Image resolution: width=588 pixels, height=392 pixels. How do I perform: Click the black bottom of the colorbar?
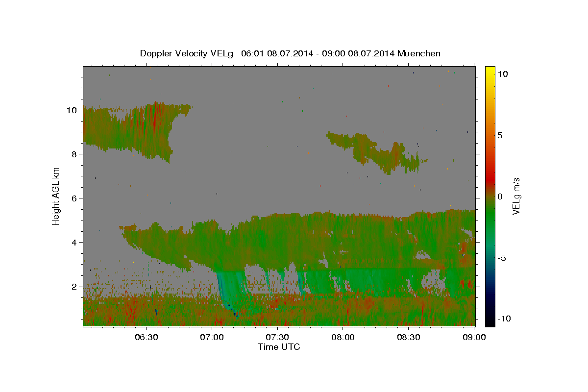click(490, 322)
